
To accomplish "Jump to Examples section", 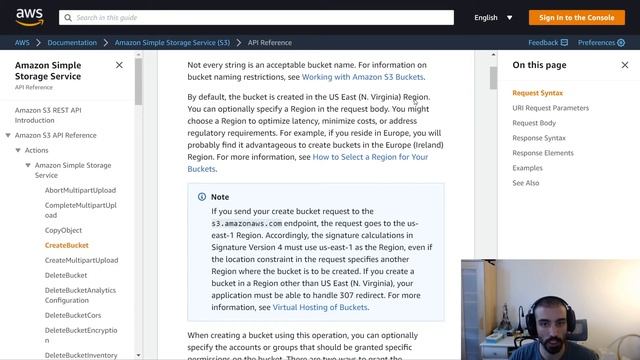I will pyautogui.click(x=527, y=168).
